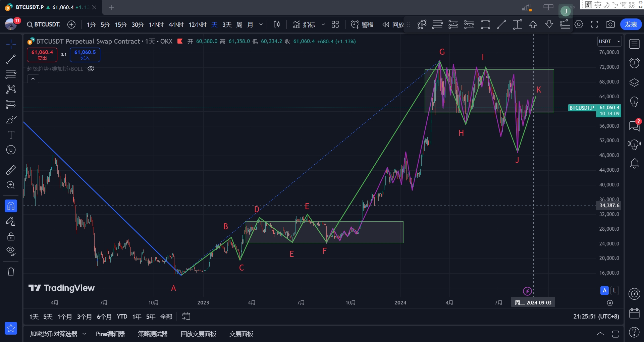This screenshot has width=644, height=342.
Task: Open chart properties hexagon settings
Action: click(x=579, y=24)
